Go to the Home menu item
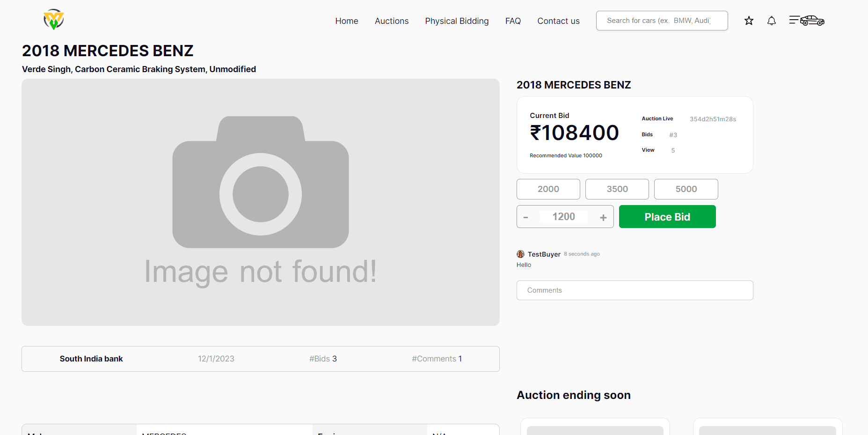The height and width of the screenshot is (435, 868). tap(347, 21)
